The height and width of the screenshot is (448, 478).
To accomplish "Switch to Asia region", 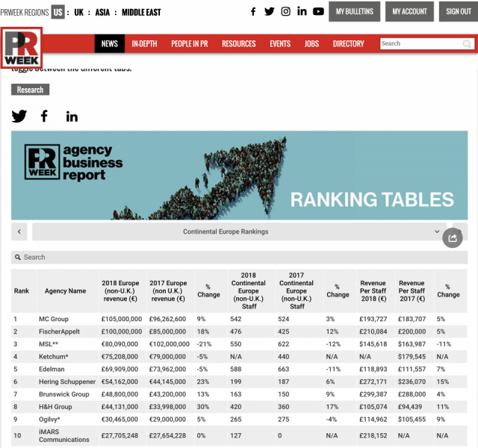I will coord(102,13).
